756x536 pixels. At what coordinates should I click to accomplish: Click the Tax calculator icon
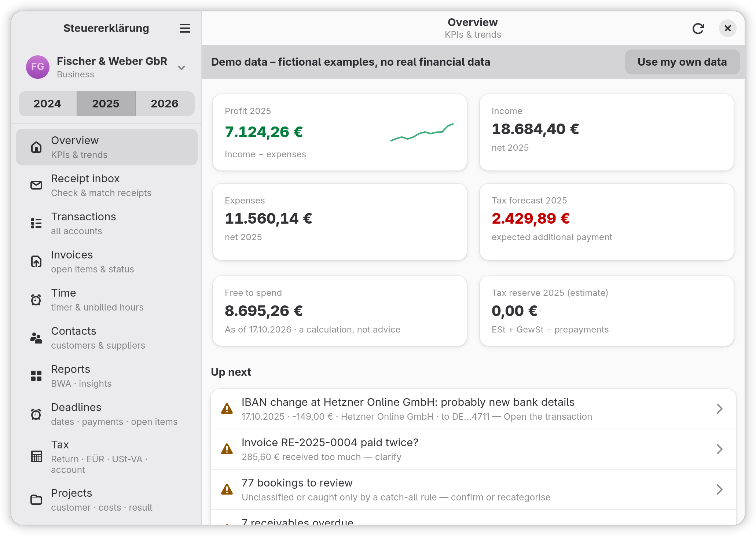[36, 456]
